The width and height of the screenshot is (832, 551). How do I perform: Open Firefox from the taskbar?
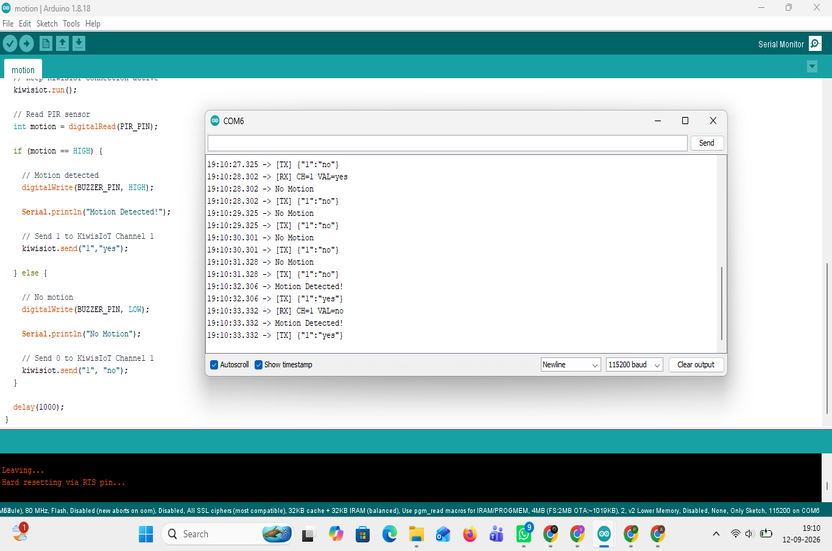coord(470,534)
